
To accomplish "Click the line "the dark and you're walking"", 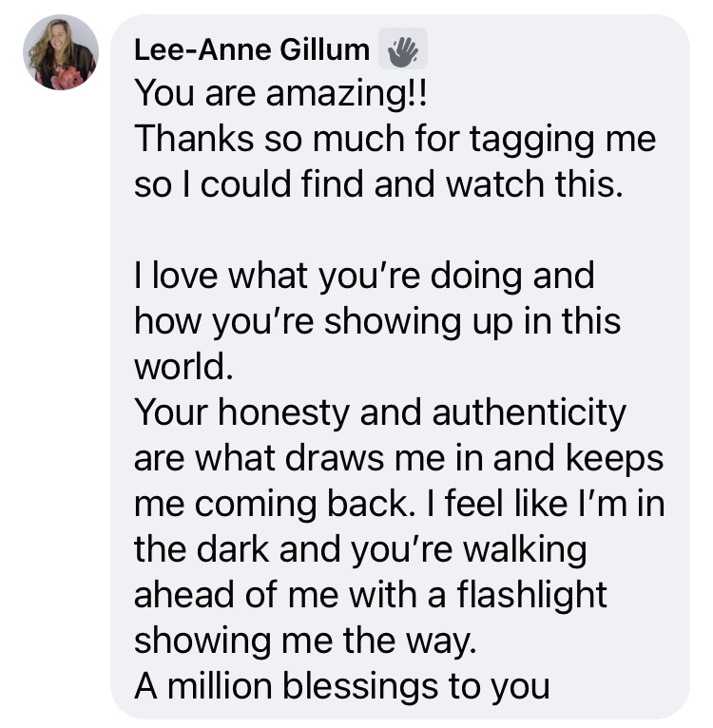I will point(360,548).
